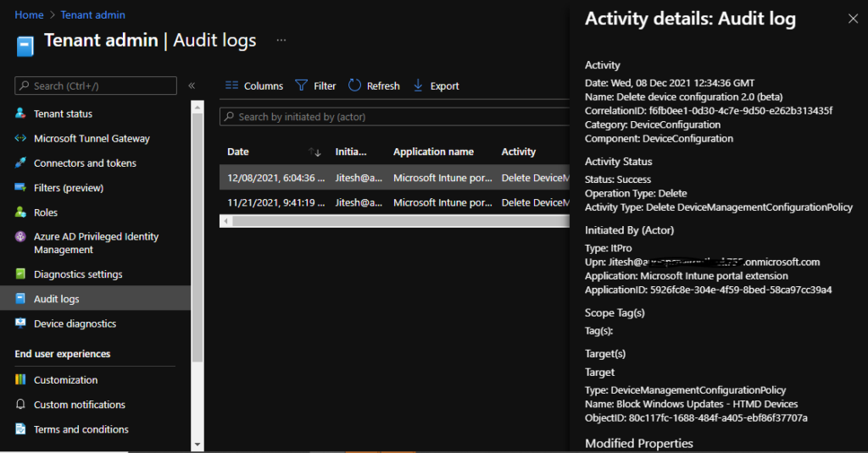The height and width of the screenshot is (453, 868).
Task: Click the Application name column header
Action: pyautogui.click(x=433, y=152)
